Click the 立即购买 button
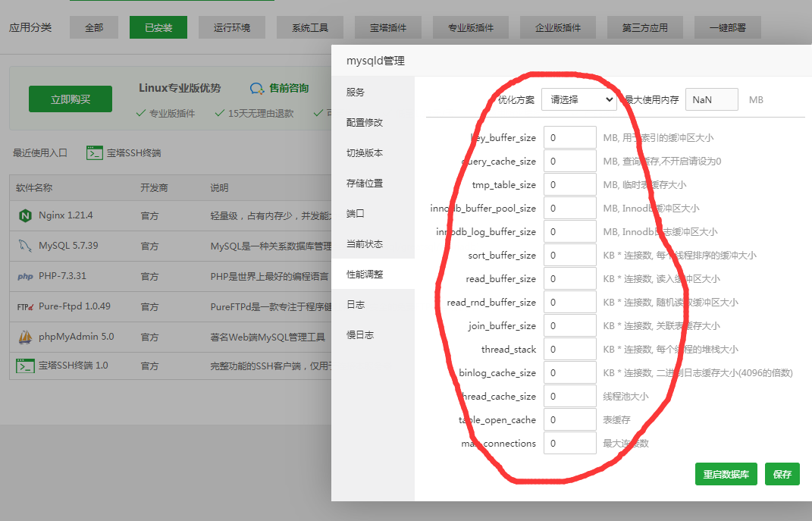The image size is (812, 521). point(71,99)
